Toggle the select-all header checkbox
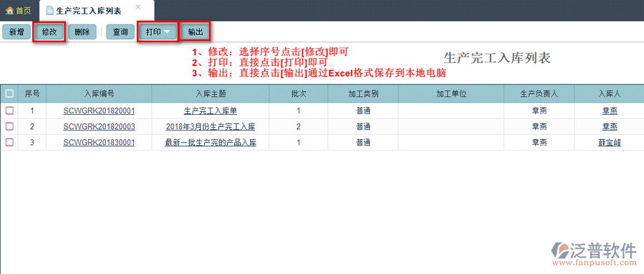Screen dimensions: 644x274 (x=9, y=94)
